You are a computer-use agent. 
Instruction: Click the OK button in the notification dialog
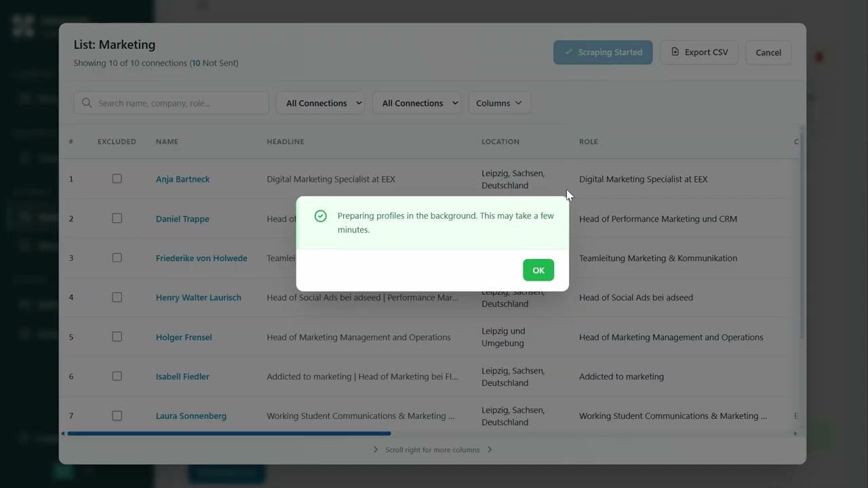tap(538, 270)
